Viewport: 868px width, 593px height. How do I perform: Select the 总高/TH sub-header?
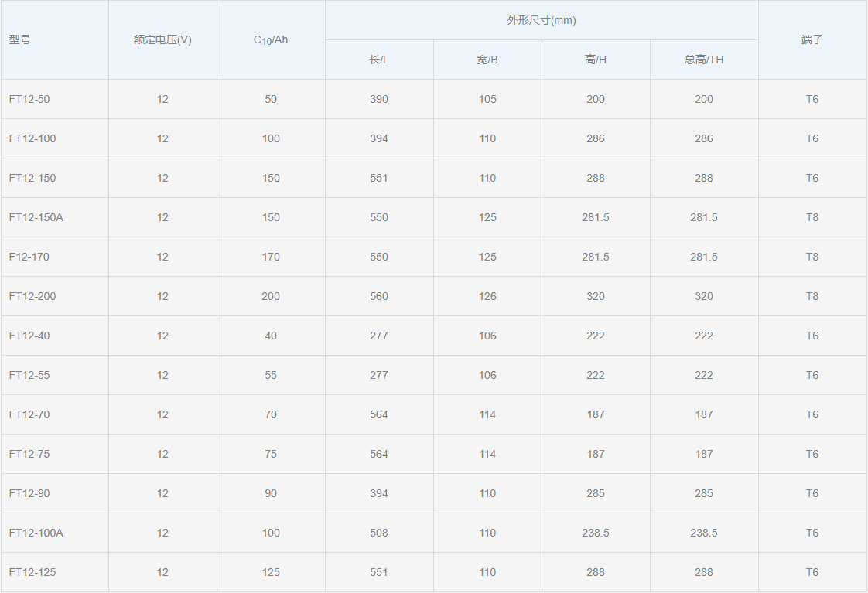pyautogui.click(x=704, y=60)
